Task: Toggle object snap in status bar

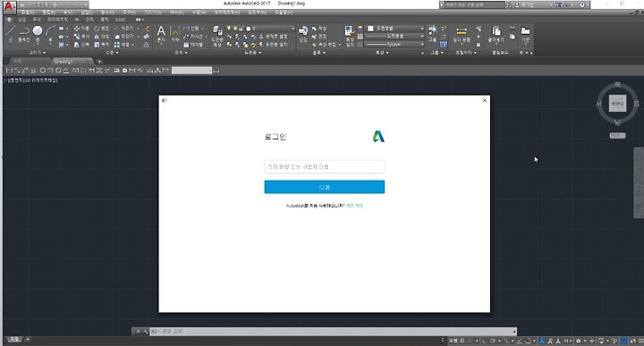Action: coord(529,341)
